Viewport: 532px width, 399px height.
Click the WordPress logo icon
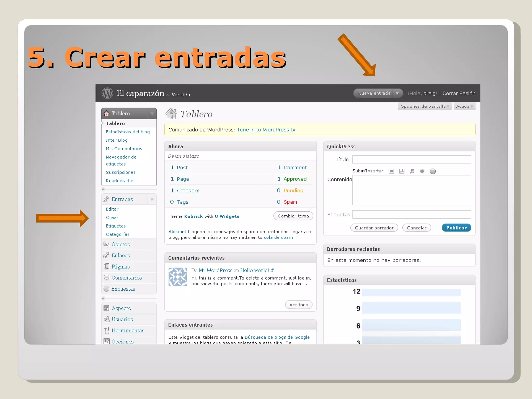click(107, 93)
